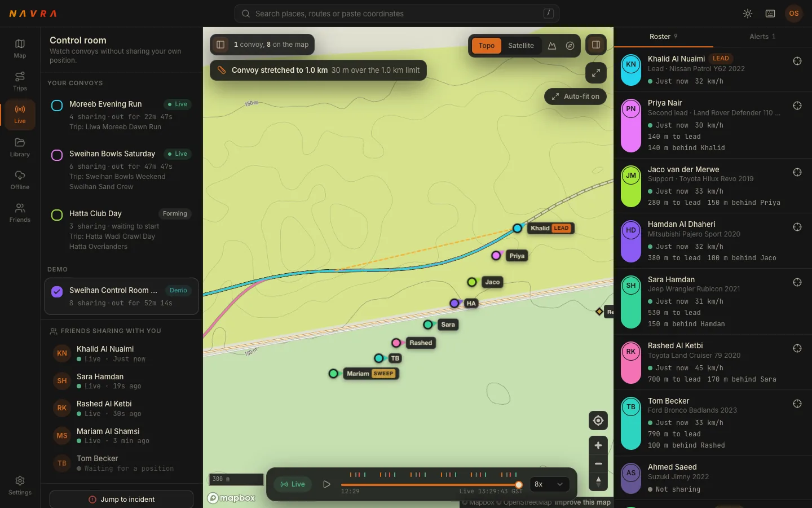Focus the search places input field
This screenshot has width=812, height=508.
397,14
